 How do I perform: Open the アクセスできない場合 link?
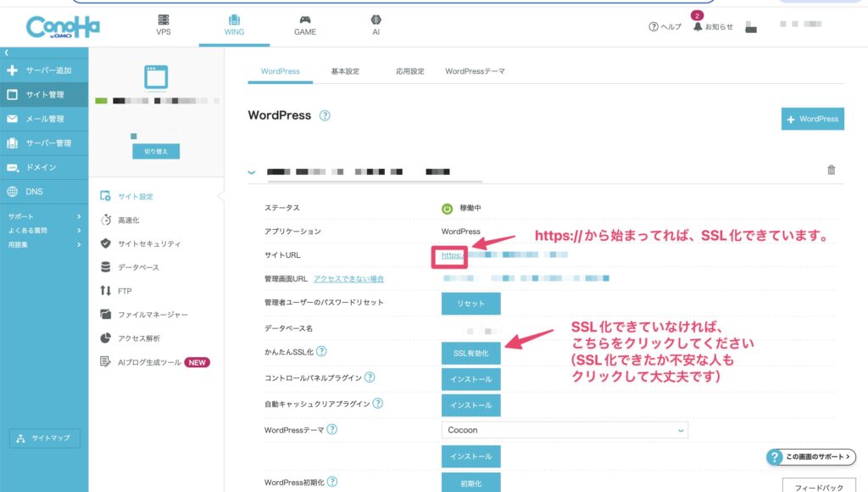point(348,279)
